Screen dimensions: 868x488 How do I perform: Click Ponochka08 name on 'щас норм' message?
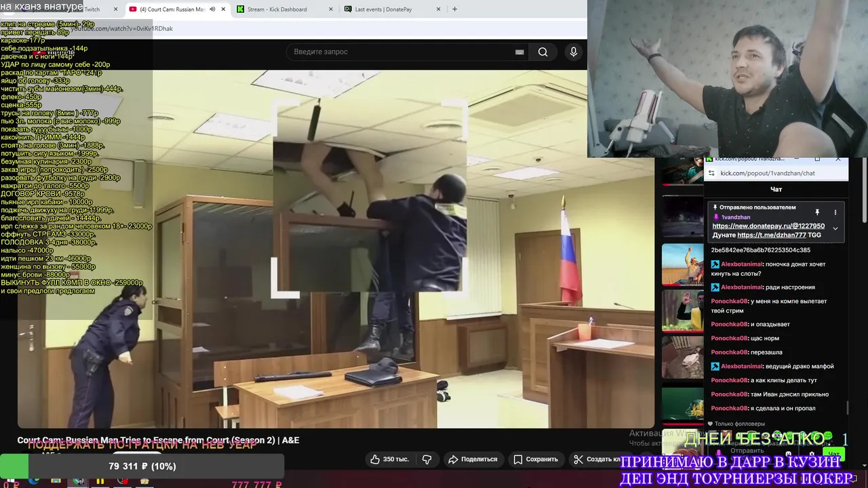pos(729,338)
